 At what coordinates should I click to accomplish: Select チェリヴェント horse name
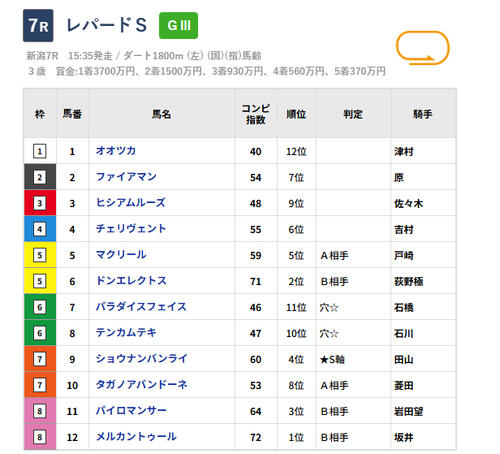[131, 229]
